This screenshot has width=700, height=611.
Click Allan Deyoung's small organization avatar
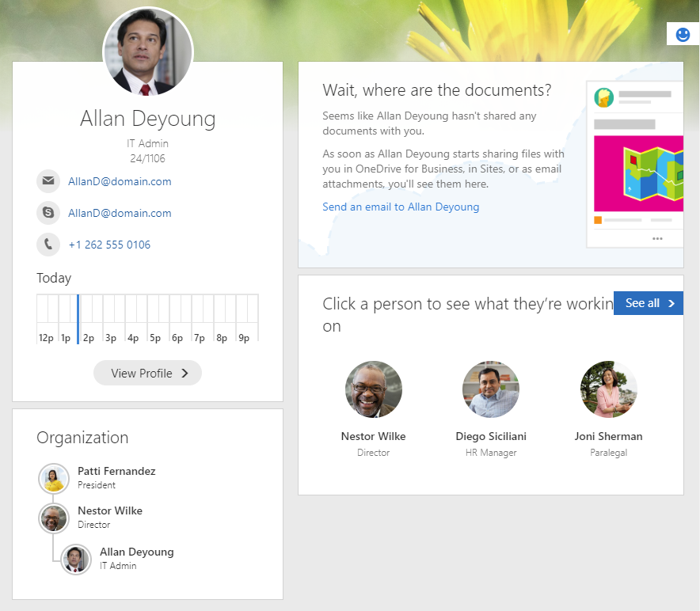(x=76, y=560)
